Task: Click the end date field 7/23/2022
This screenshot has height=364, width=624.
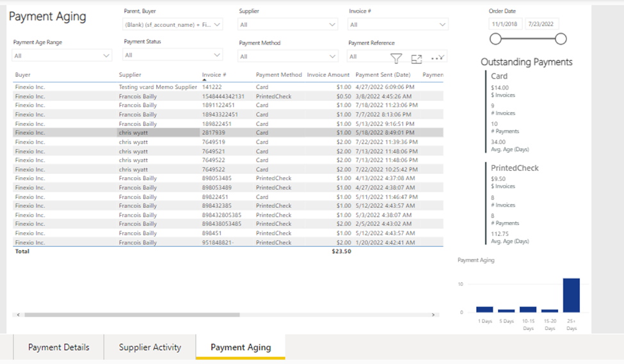Action: pyautogui.click(x=541, y=24)
